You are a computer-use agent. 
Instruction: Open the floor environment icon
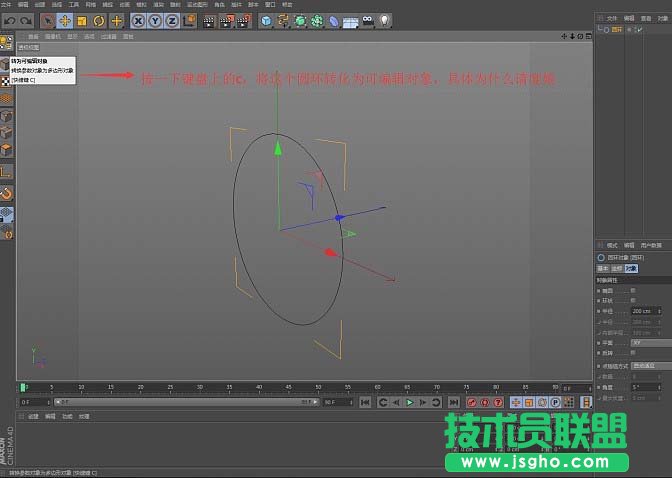[x=351, y=21]
